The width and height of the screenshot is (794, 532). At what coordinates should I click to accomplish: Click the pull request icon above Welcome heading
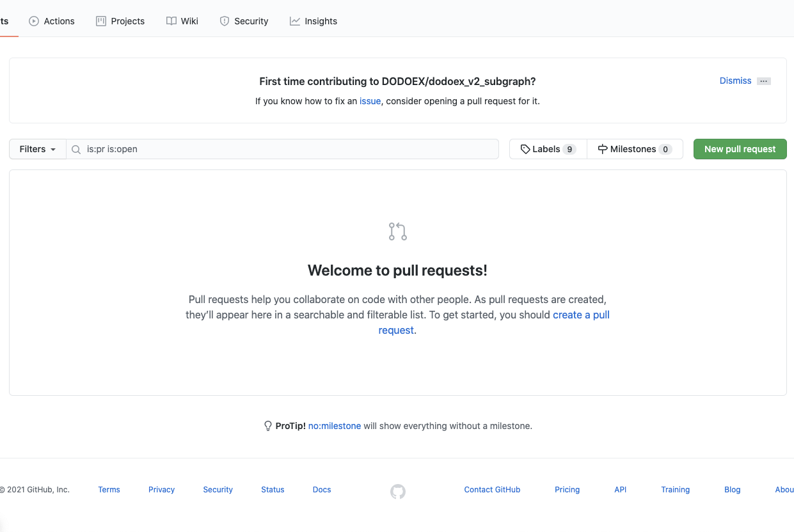pyautogui.click(x=398, y=231)
